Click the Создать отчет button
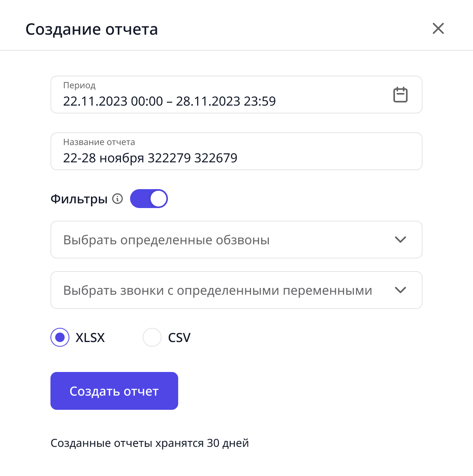This screenshot has width=473, height=476. pyautogui.click(x=114, y=391)
